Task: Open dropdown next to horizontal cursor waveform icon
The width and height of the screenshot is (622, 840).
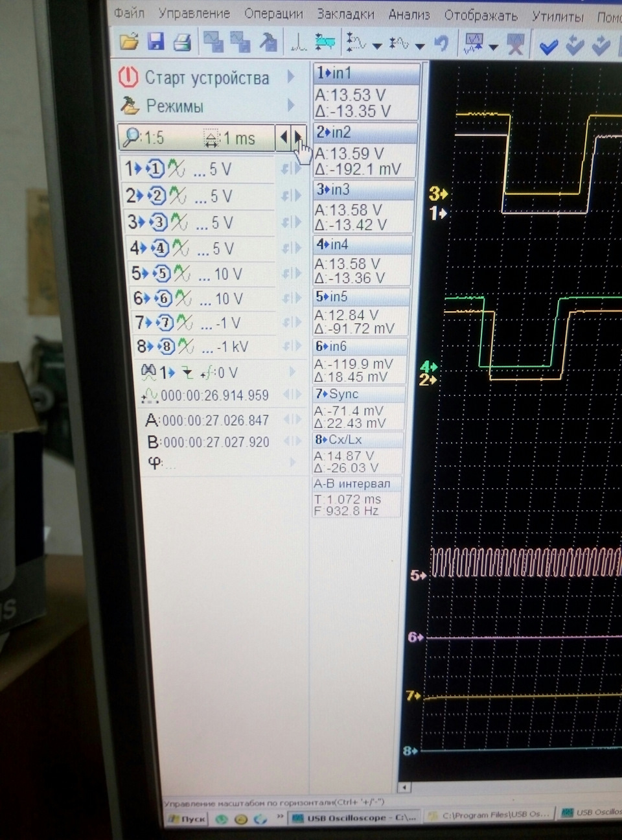Action: 420,46
